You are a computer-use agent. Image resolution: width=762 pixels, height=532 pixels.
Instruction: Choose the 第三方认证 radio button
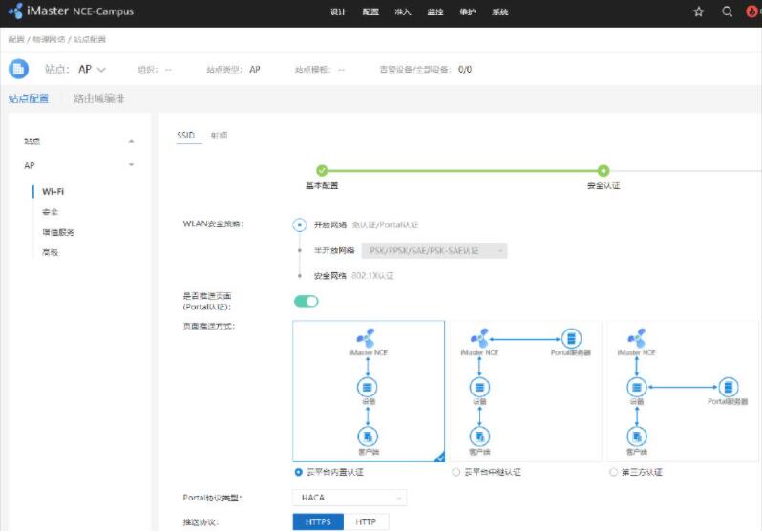click(613, 472)
